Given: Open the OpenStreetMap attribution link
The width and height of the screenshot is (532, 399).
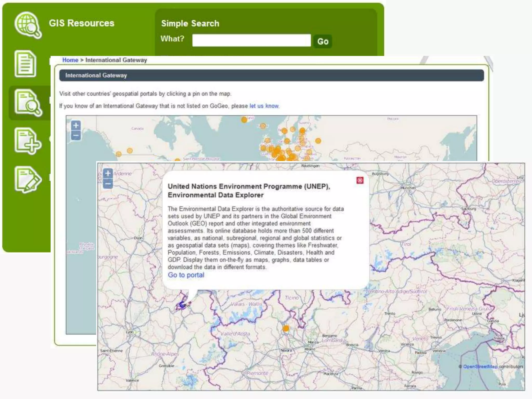Looking at the screenshot, I should [x=480, y=367].
